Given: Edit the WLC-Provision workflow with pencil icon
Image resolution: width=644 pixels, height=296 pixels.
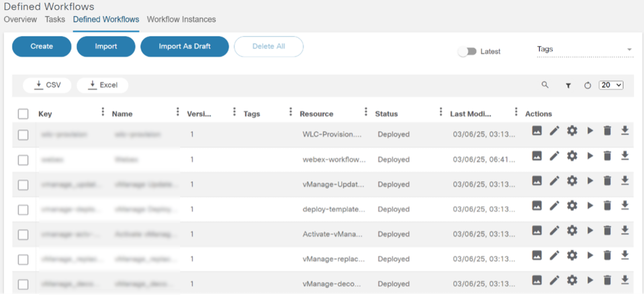Looking at the screenshot, I should pos(555,131).
